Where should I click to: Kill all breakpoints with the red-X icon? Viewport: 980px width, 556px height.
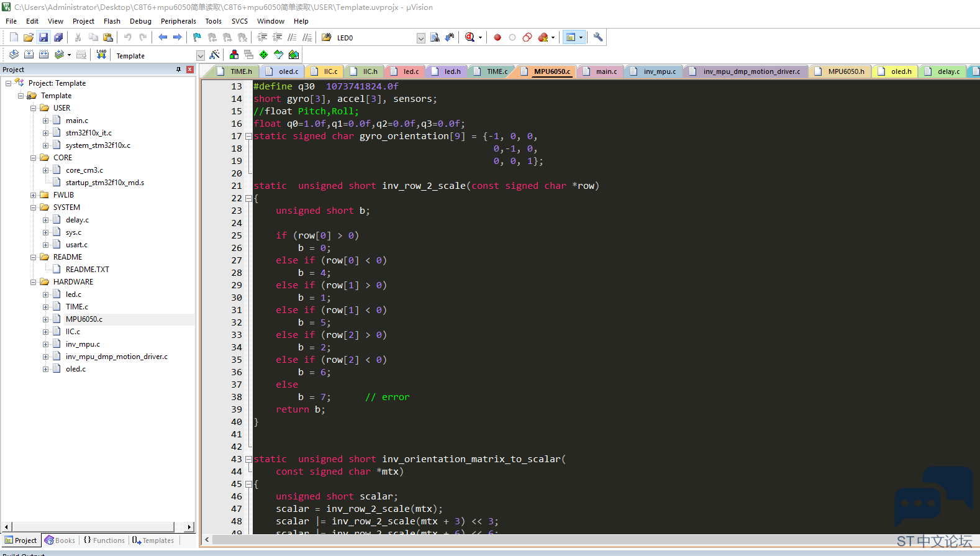[543, 37]
